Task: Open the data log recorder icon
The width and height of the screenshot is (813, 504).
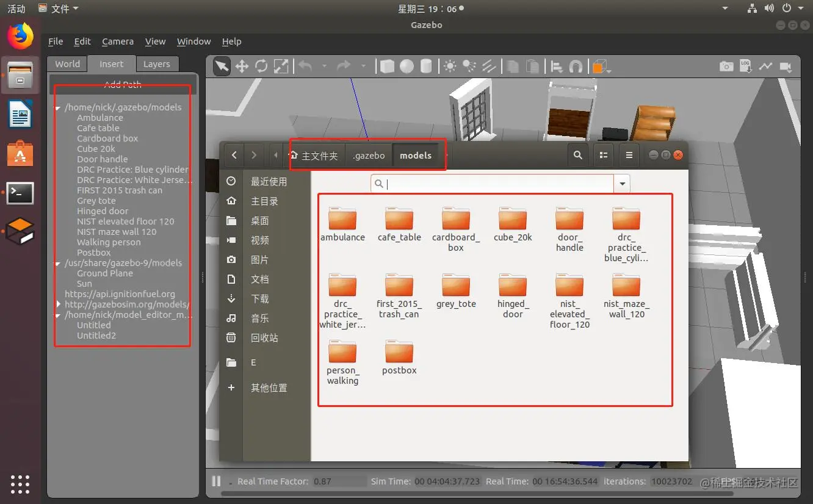Action: pos(745,66)
